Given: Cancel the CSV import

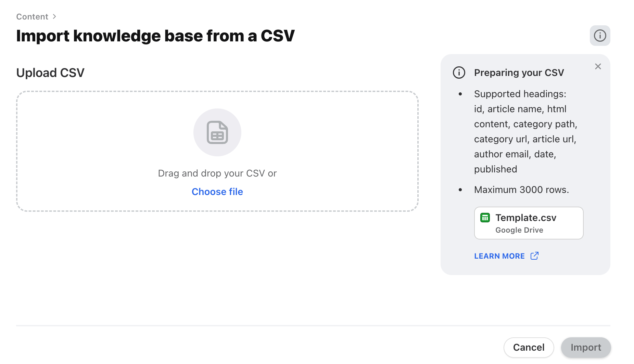Looking at the screenshot, I should [529, 347].
